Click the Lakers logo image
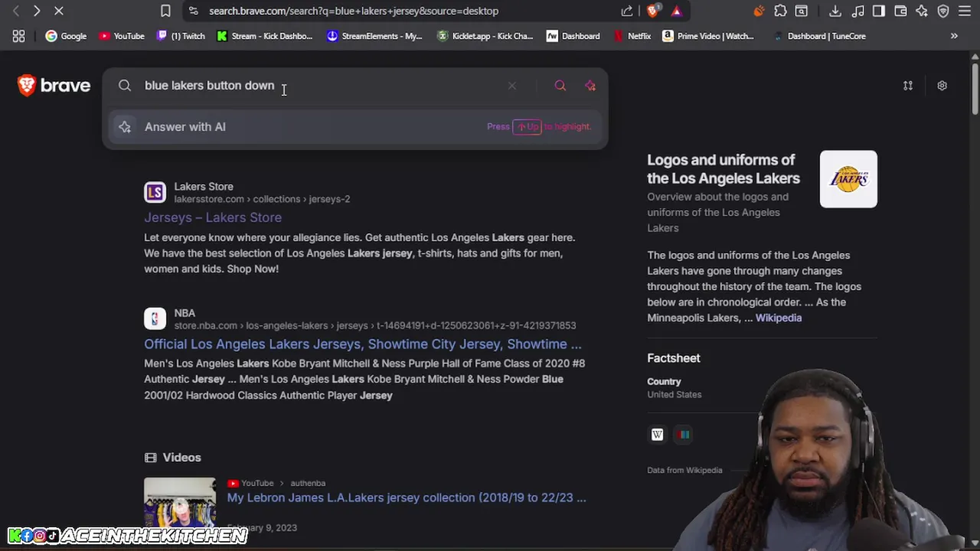980x551 pixels. pyautogui.click(x=848, y=179)
